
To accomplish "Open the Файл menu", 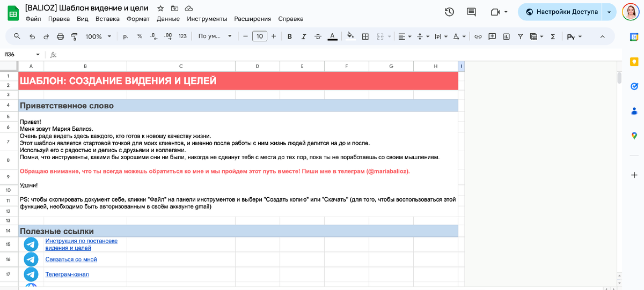I will click(33, 19).
